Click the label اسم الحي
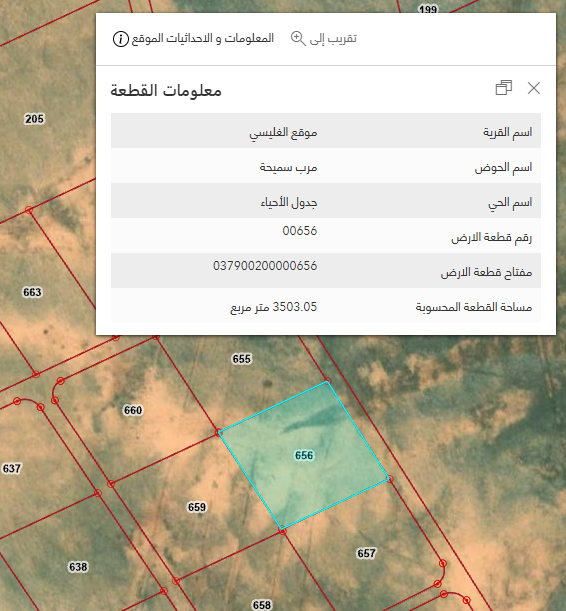 [510, 203]
